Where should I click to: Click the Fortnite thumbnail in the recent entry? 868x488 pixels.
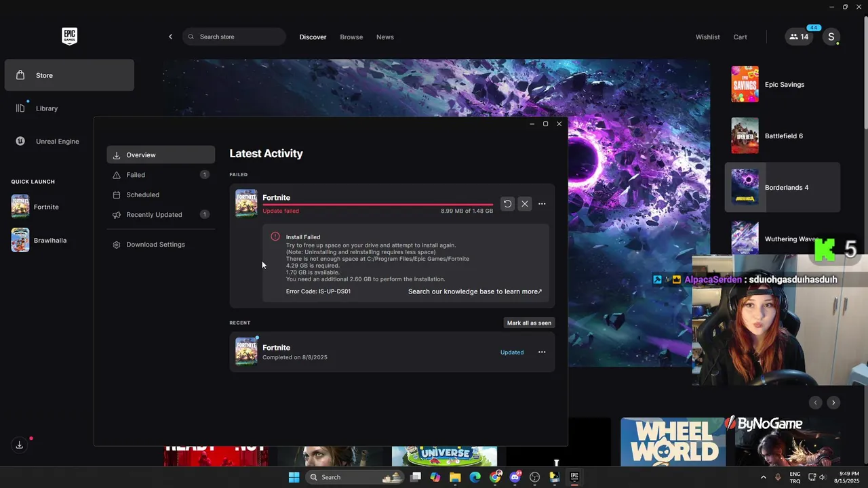pos(246,352)
